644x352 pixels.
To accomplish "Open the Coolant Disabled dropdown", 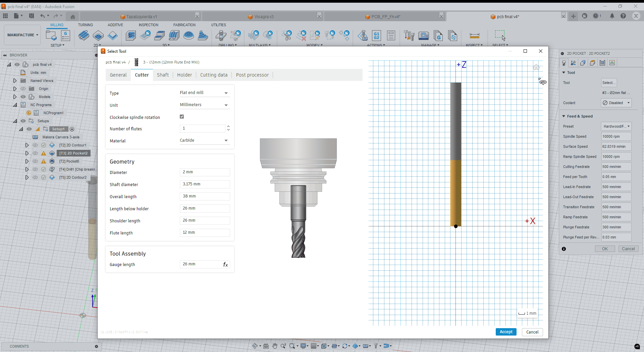I will point(616,103).
